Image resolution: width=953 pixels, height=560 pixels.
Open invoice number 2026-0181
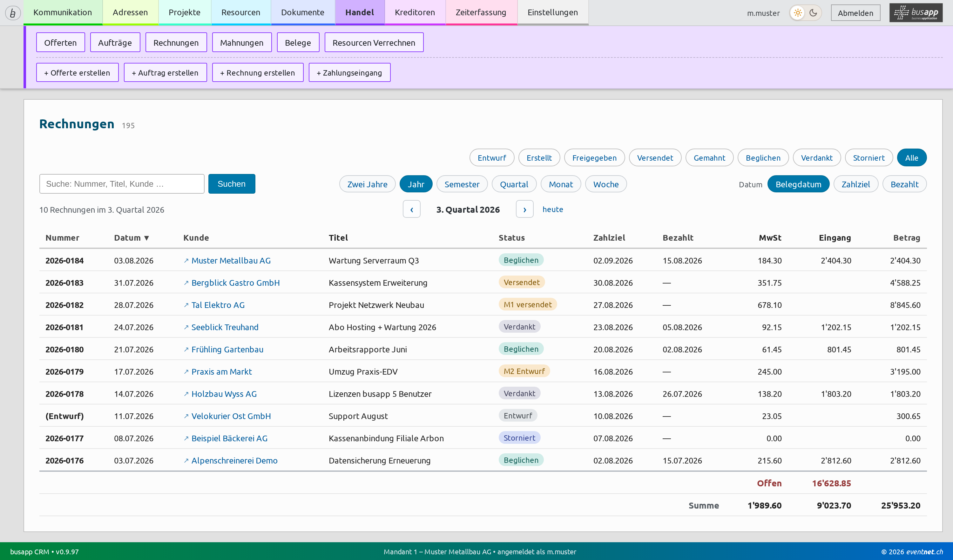point(64,327)
